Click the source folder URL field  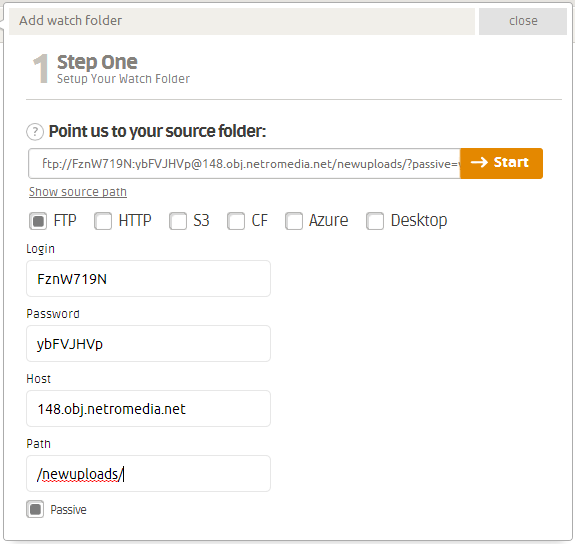(244, 163)
